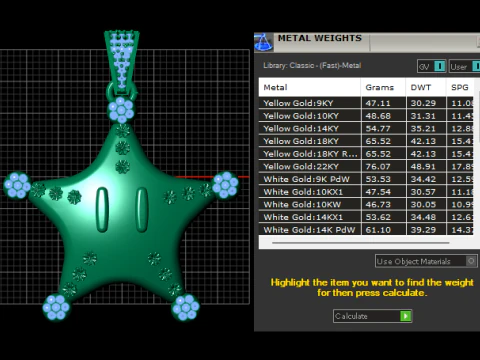Click the 30.05 DWT value

pyautogui.click(x=423, y=204)
